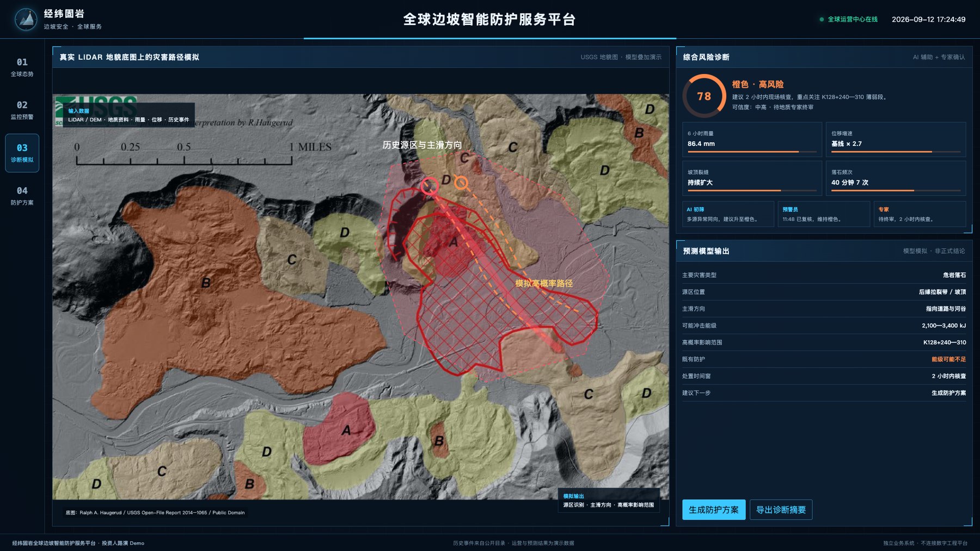Select the 高概率影响范围 K128+240—310 row
Viewport: 980px width, 551px height.
824,342
